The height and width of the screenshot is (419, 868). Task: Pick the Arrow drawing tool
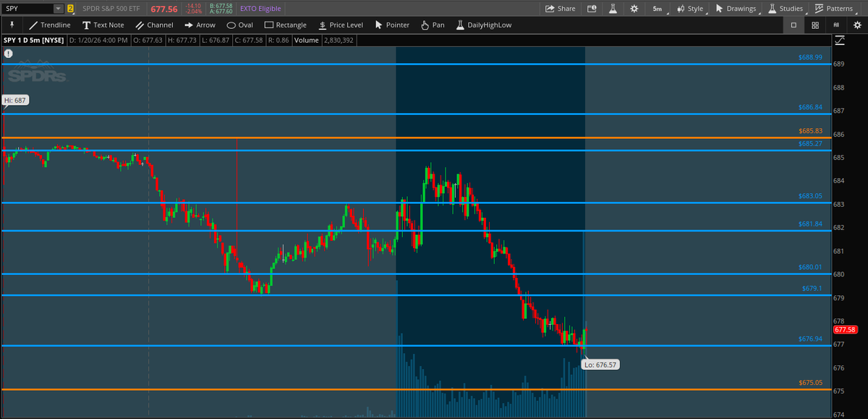tap(199, 25)
